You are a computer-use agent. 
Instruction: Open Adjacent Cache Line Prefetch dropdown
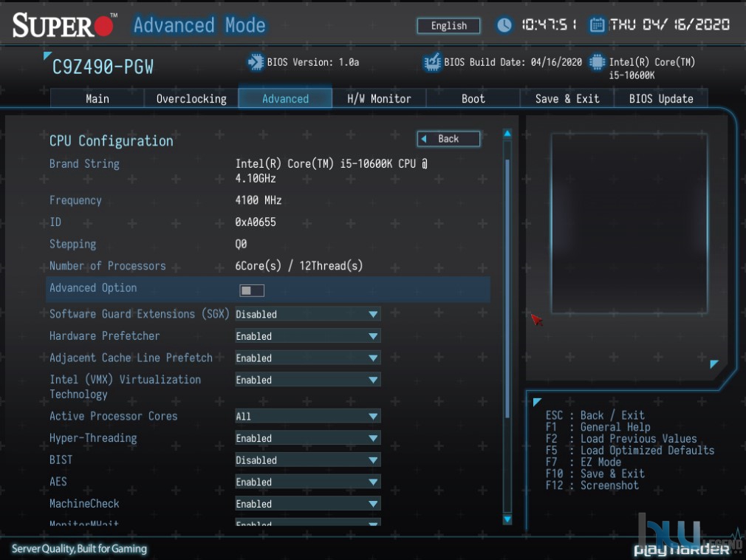click(308, 358)
